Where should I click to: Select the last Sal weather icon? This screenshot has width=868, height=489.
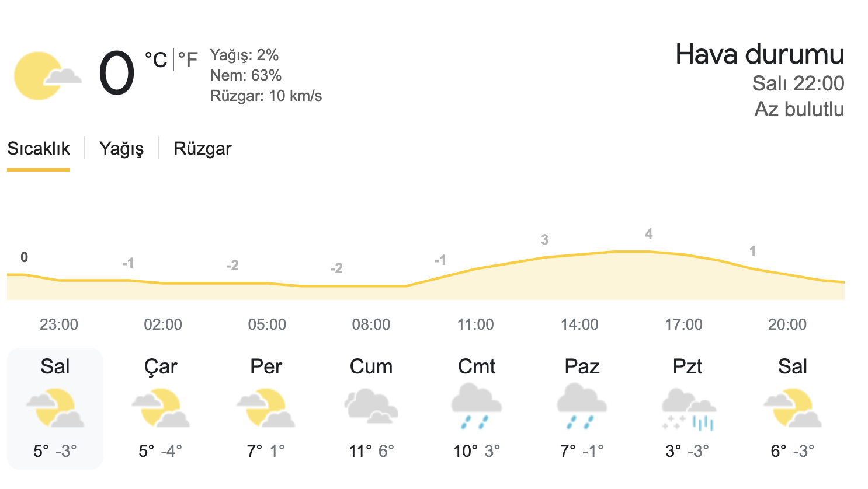point(793,408)
